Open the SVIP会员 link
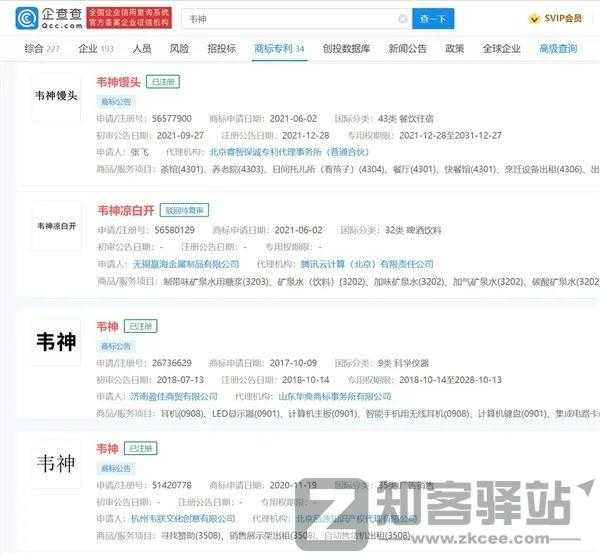The width and height of the screenshot is (600, 556). click(563, 18)
